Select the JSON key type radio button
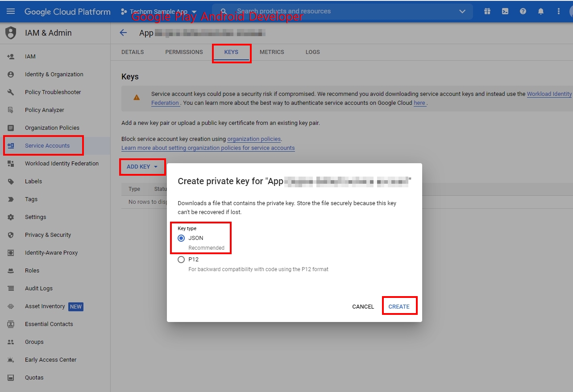Viewport: 573px width, 392px height. pyautogui.click(x=181, y=238)
